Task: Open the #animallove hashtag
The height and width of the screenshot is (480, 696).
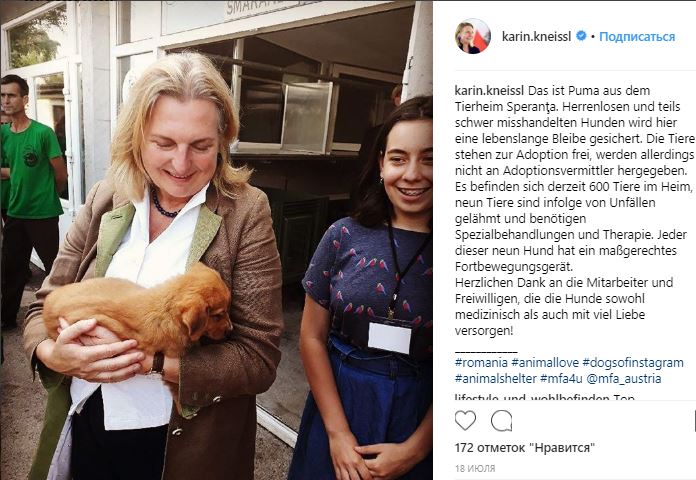Action: pyautogui.click(x=545, y=363)
